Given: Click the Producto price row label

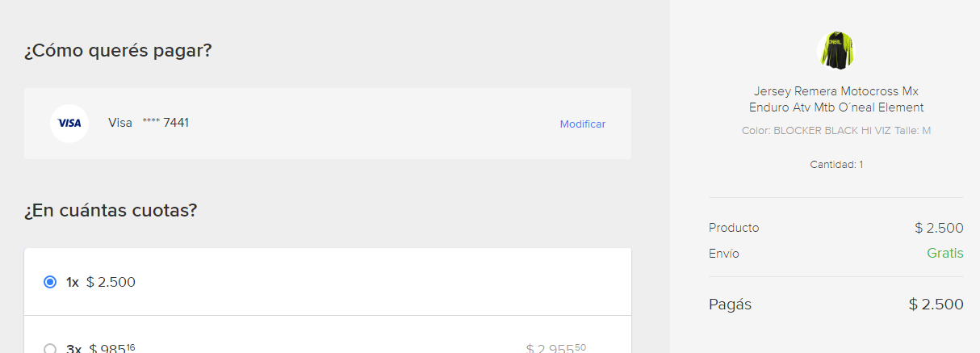Looking at the screenshot, I should pyautogui.click(x=734, y=228).
